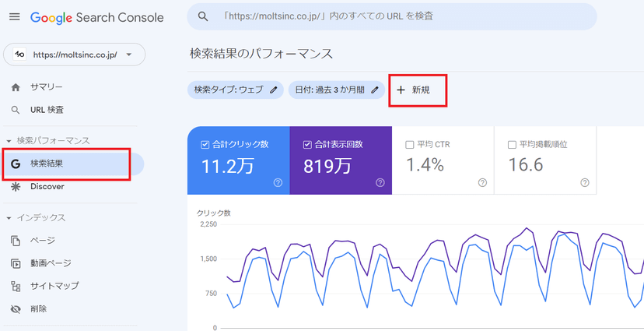The width and height of the screenshot is (644, 331).
Task: Click the Google Search Console logo
Action: pyautogui.click(x=97, y=17)
